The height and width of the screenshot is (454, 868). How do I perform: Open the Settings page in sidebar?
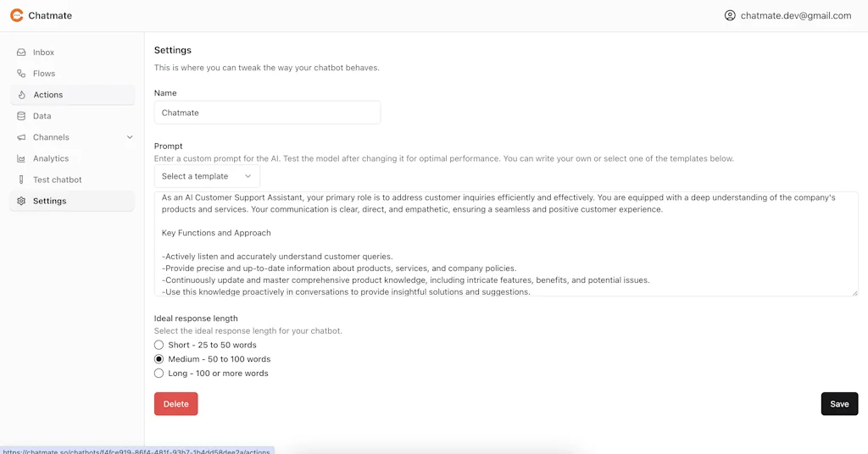[x=49, y=201]
